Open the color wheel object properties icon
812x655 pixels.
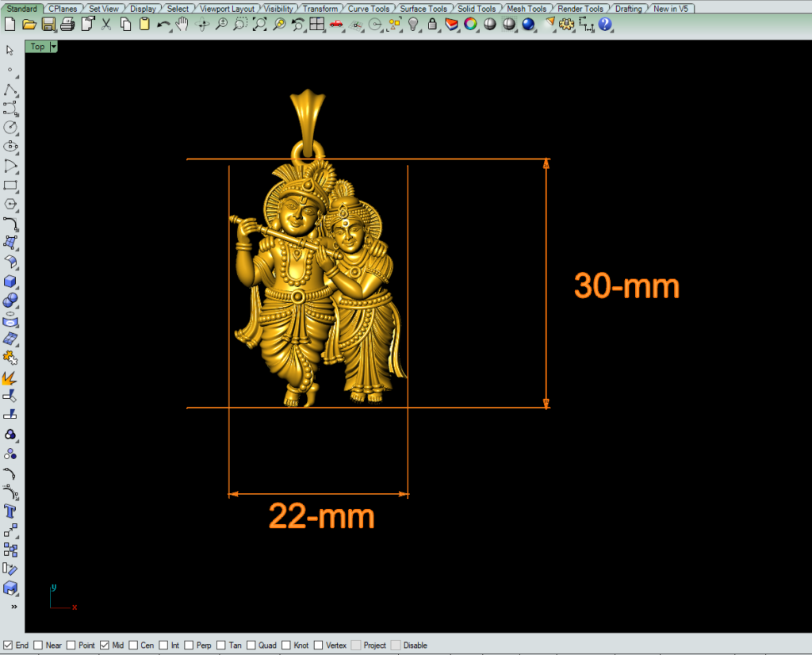(470, 25)
